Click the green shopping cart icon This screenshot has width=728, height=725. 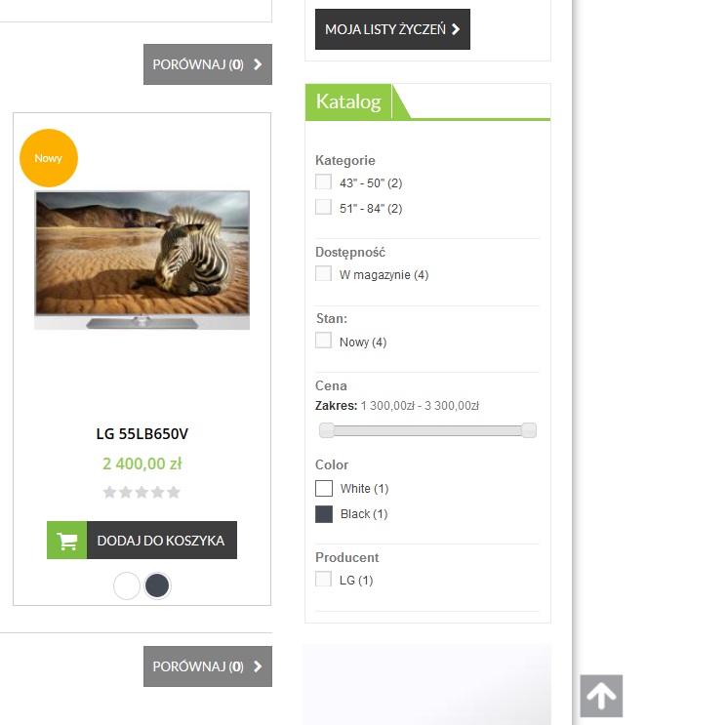(67, 541)
